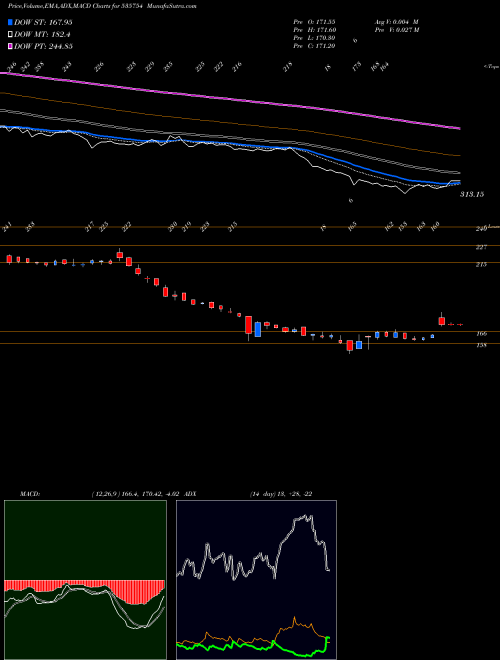Screen dimensions: 500x660
Task: Click the 'Avg V: 0.004 M' value
Action: tap(396, 21)
